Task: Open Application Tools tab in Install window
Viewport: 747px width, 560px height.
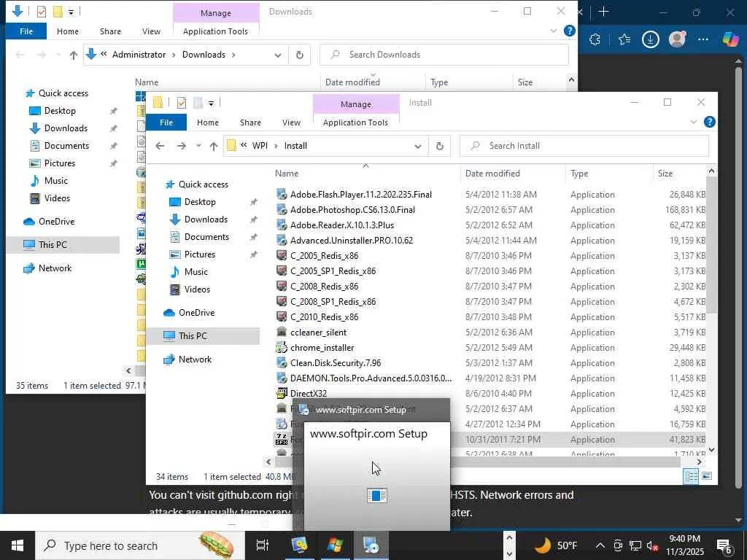Action: tap(355, 122)
